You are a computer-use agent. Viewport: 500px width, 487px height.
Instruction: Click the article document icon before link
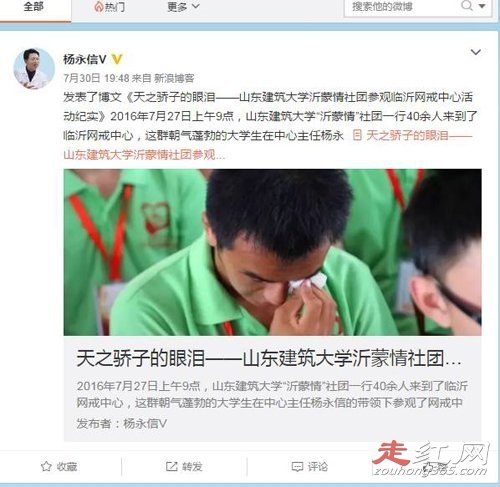click(x=357, y=135)
